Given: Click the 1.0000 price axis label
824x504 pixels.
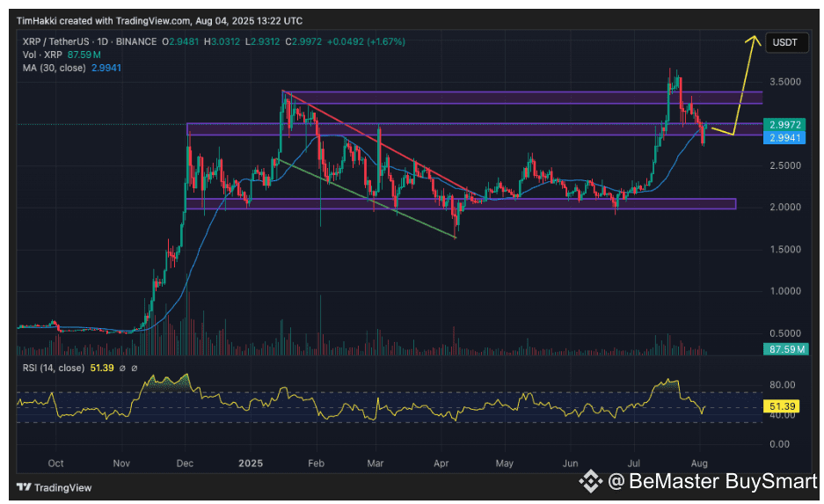Looking at the screenshot, I should coord(785,291).
